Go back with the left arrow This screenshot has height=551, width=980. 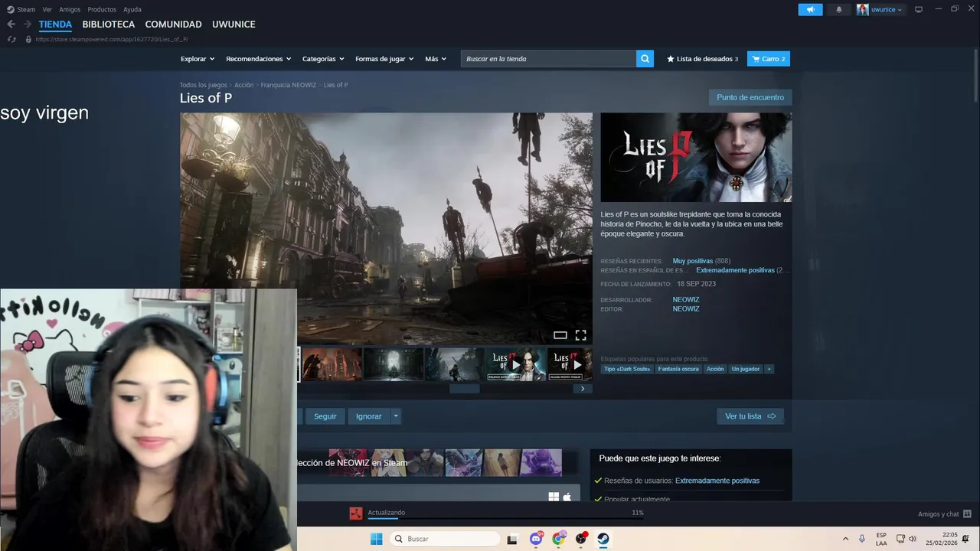[11, 24]
